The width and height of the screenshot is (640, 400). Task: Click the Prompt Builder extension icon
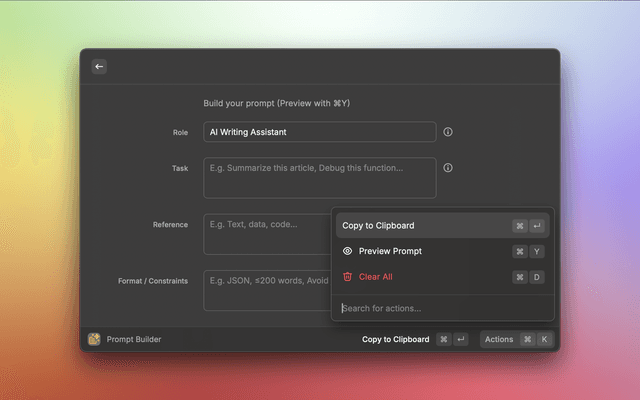click(x=94, y=340)
